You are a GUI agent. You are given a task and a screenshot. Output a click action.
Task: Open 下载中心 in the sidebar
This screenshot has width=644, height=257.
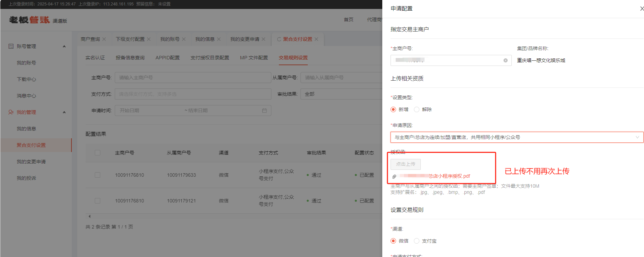26,79
